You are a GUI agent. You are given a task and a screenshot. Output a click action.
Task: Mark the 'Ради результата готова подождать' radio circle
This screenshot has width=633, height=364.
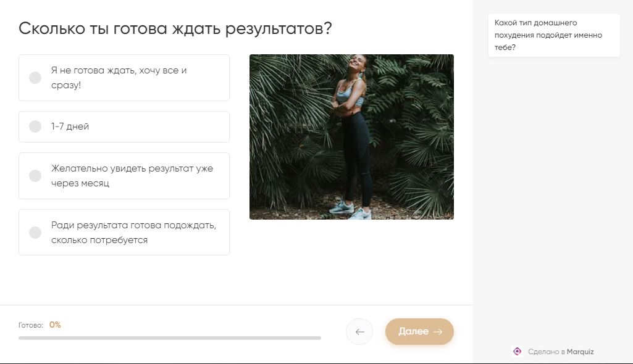pyautogui.click(x=35, y=233)
